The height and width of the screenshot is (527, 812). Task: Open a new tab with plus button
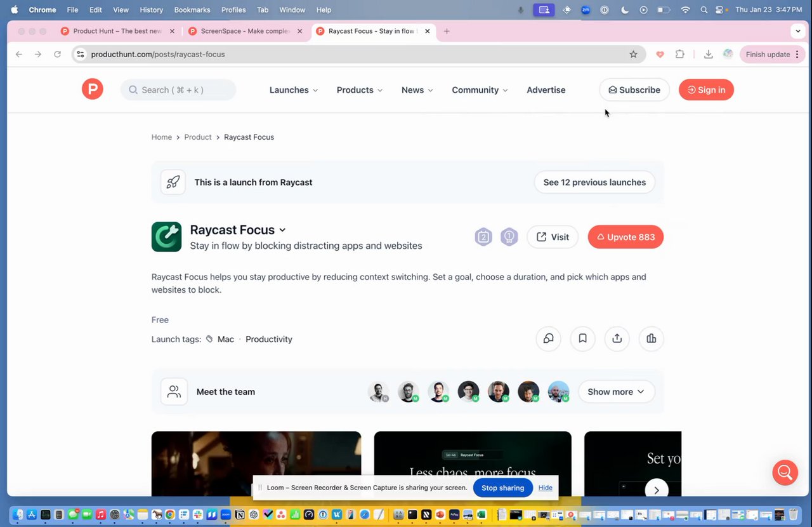tap(447, 31)
